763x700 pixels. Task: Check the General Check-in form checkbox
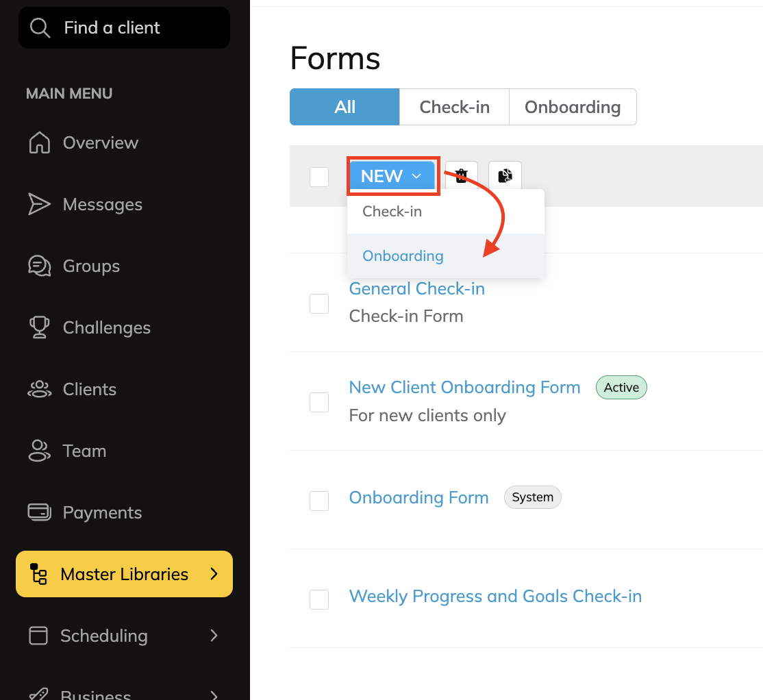point(319,303)
